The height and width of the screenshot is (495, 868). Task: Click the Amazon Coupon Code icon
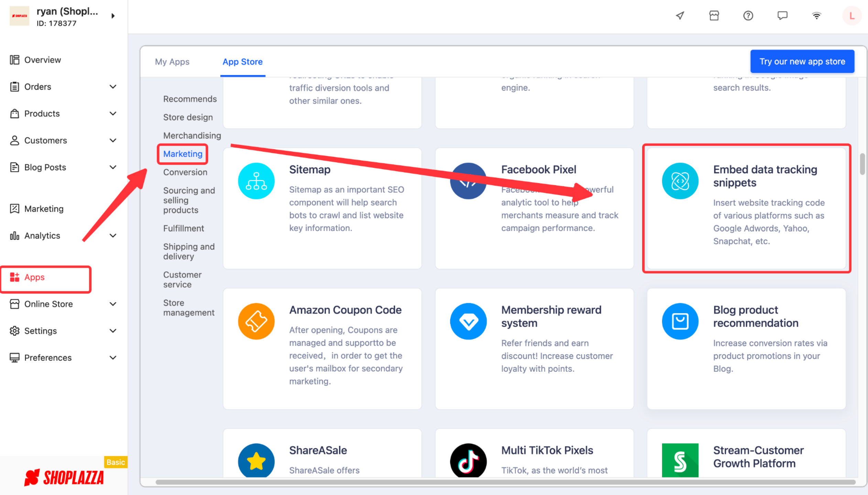pos(256,321)
